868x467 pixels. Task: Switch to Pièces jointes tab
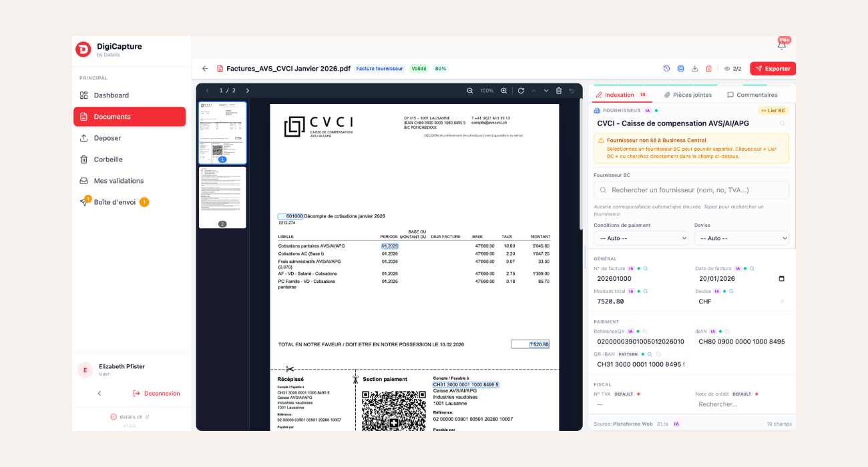pyautogui.click(x=688, y=95)
